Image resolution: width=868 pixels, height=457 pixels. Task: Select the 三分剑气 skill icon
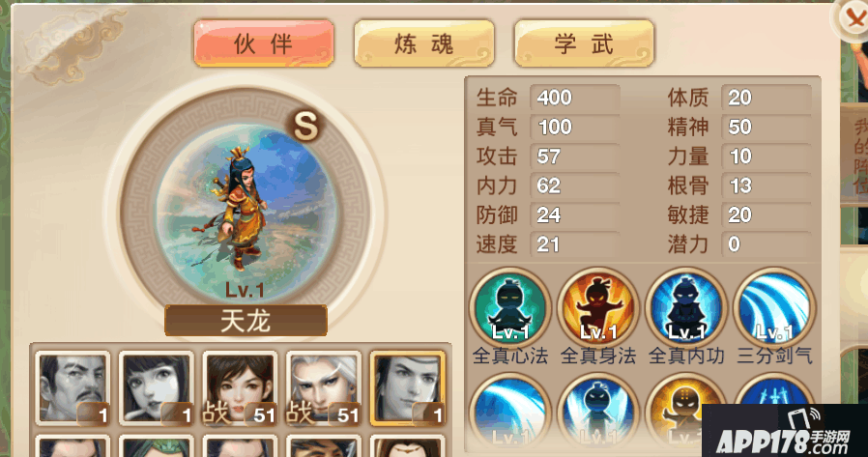click(x=774, y=309)
